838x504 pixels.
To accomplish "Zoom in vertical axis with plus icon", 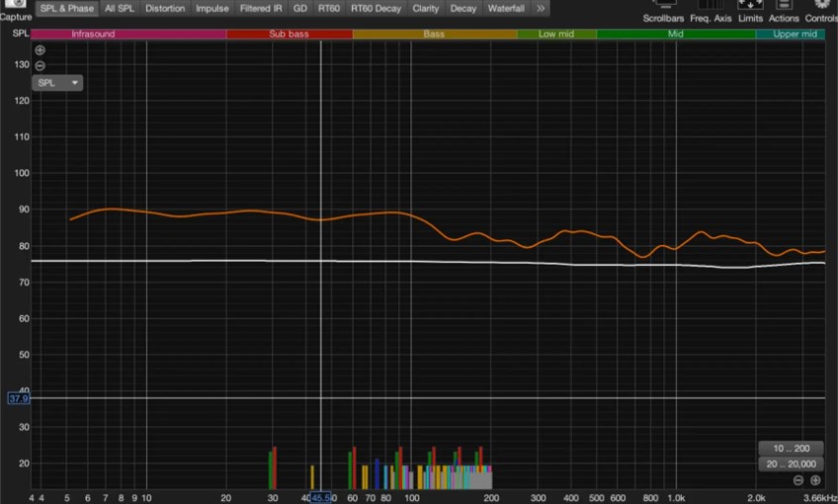I will pyautogui.click(x=41, y=50).
